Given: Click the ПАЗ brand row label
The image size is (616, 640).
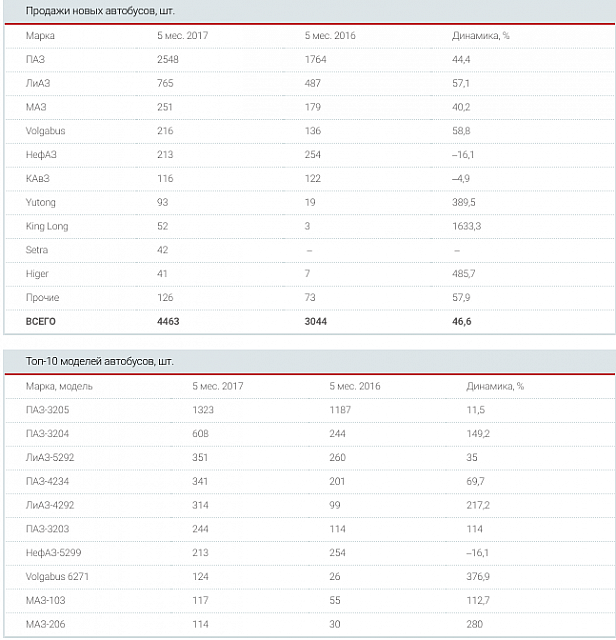Looking at the screenshot, I should tap(36, 60).
